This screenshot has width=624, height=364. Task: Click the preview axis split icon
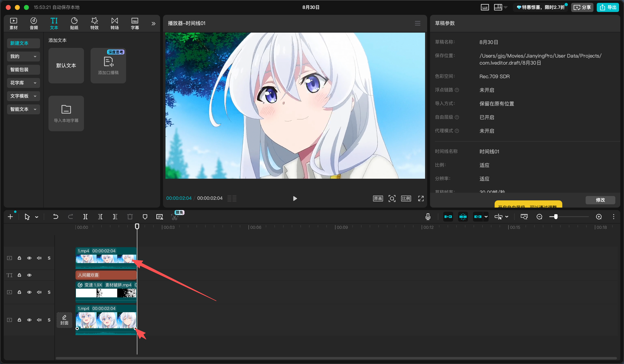click(498, 217)
